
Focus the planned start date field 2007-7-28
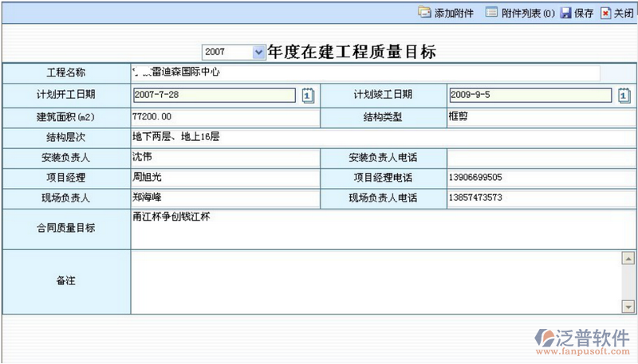click(x=217, y=96)
